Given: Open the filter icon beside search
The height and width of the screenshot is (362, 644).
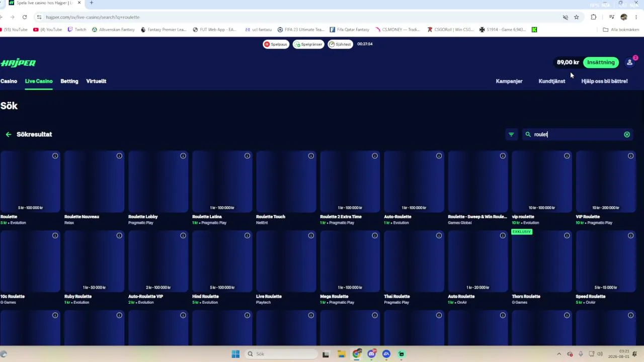Looking at the screenshot, I should [x=511, y=134].
